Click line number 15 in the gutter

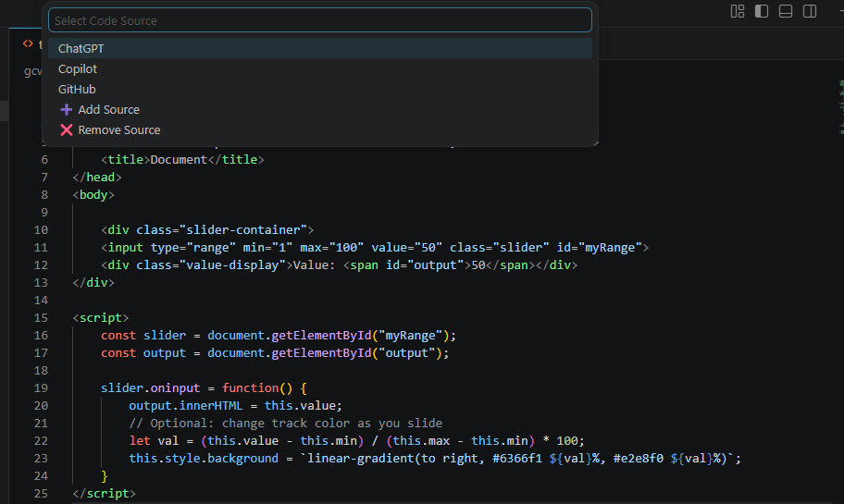(x=41, y=318)
